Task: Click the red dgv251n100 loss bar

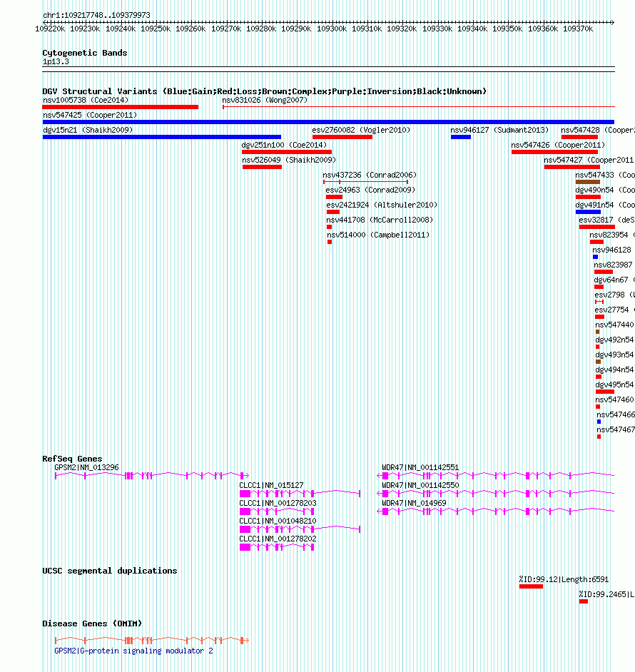Action: [x=287, y=152]
